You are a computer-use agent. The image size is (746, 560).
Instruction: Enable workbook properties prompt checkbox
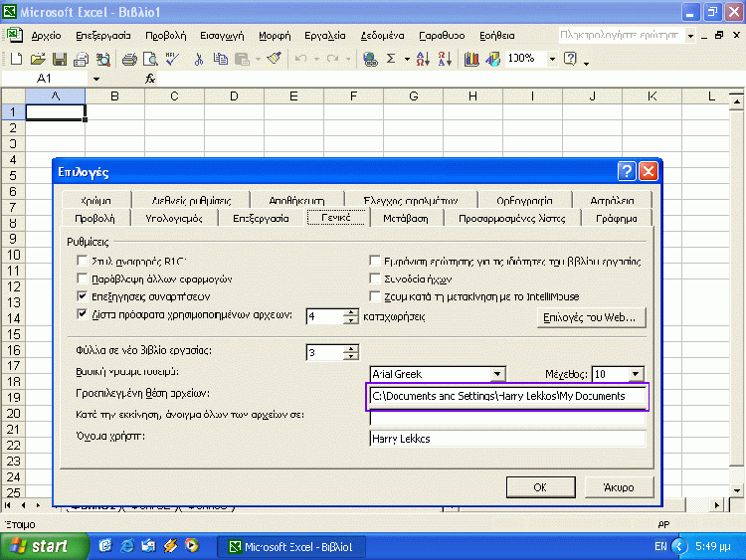coord(375,261)
